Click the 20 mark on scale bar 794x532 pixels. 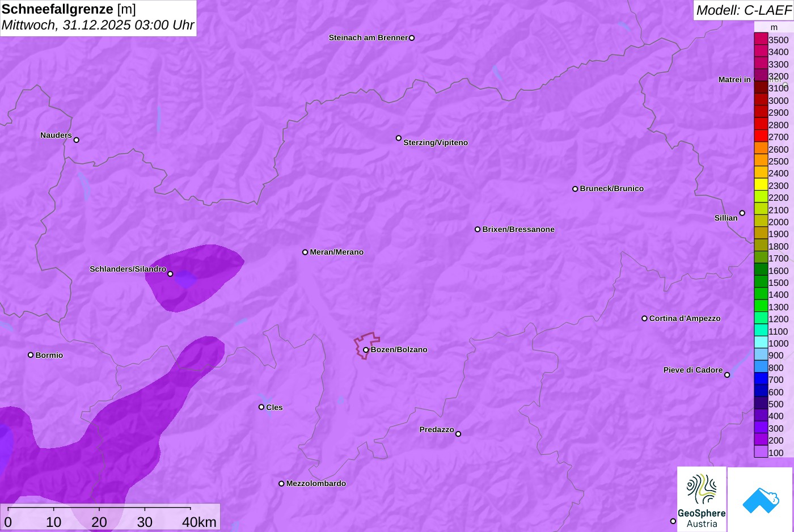99,522
